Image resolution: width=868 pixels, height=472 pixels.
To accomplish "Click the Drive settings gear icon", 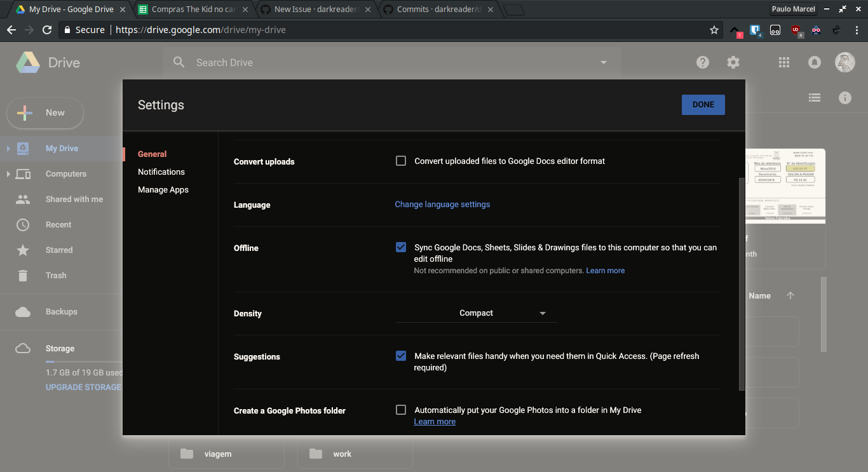I will coord(733,62).
